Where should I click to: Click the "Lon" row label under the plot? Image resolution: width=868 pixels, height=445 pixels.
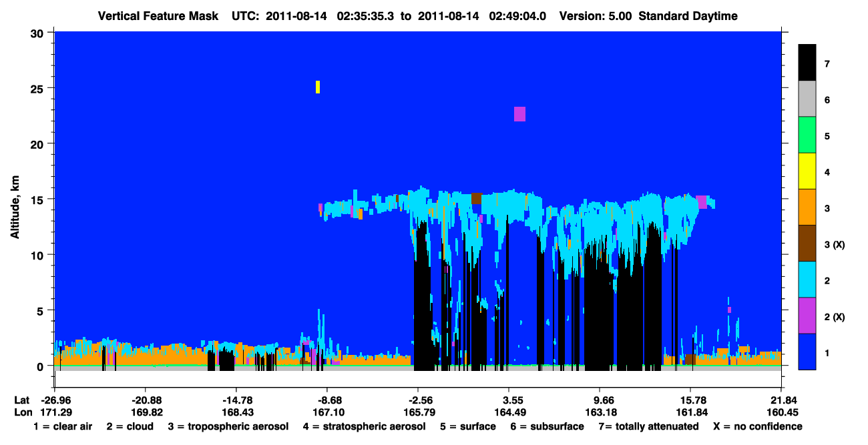click(22, 412)
